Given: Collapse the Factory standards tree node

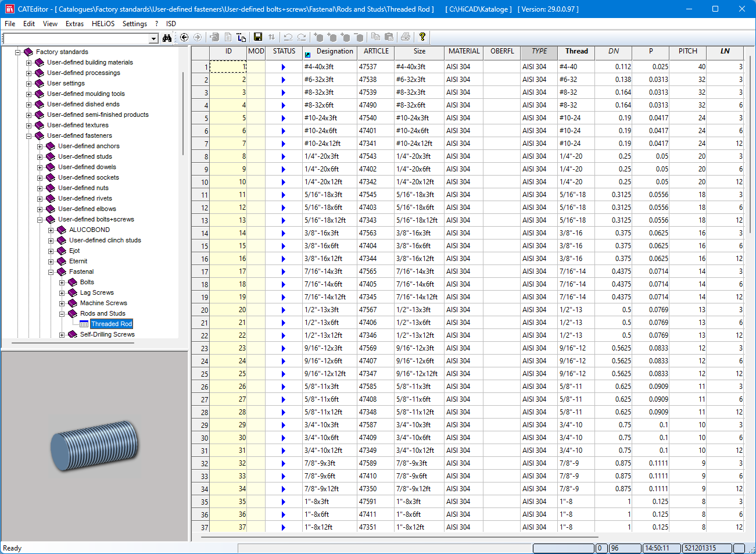Looking at the screenshot, I should [x=17, y=52].
